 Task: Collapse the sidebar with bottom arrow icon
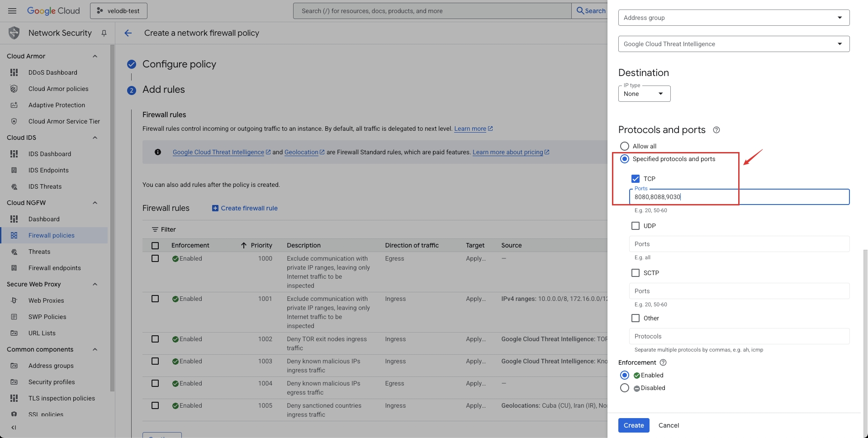pyautogui.click(x=14, y=428)
